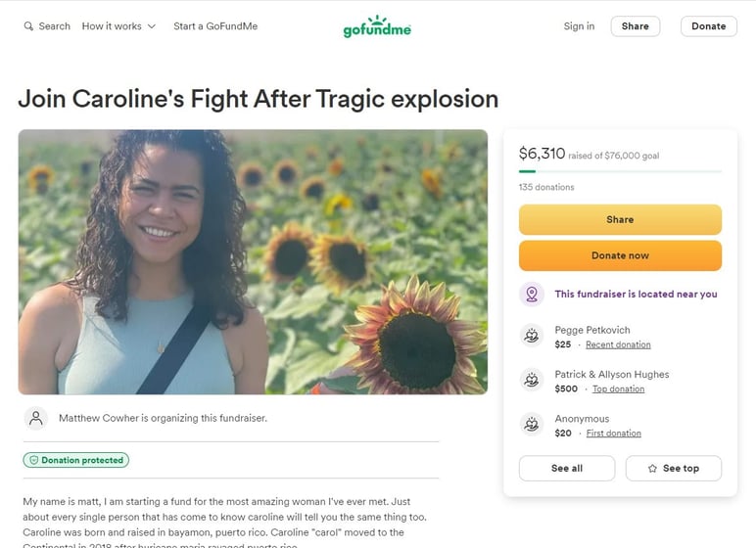Open Start a GoFundMe menu item

coord(215,26)
